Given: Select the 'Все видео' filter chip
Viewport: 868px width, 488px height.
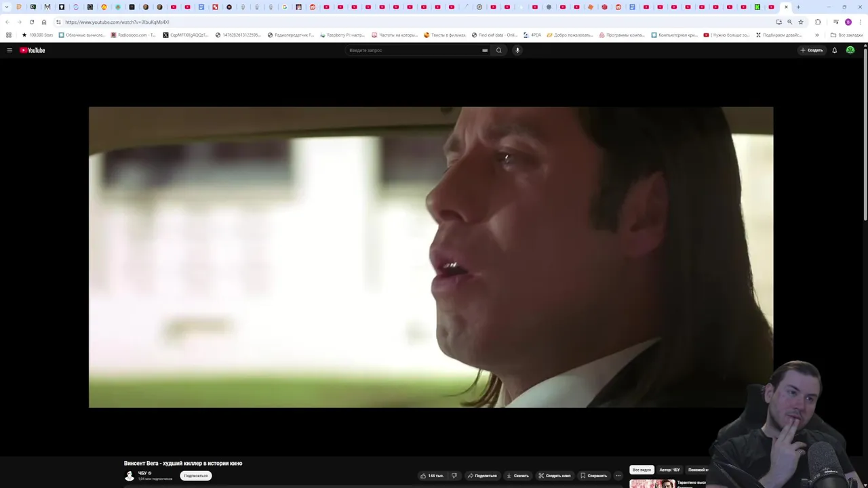Looking at the screenshot, I should 642,470.
